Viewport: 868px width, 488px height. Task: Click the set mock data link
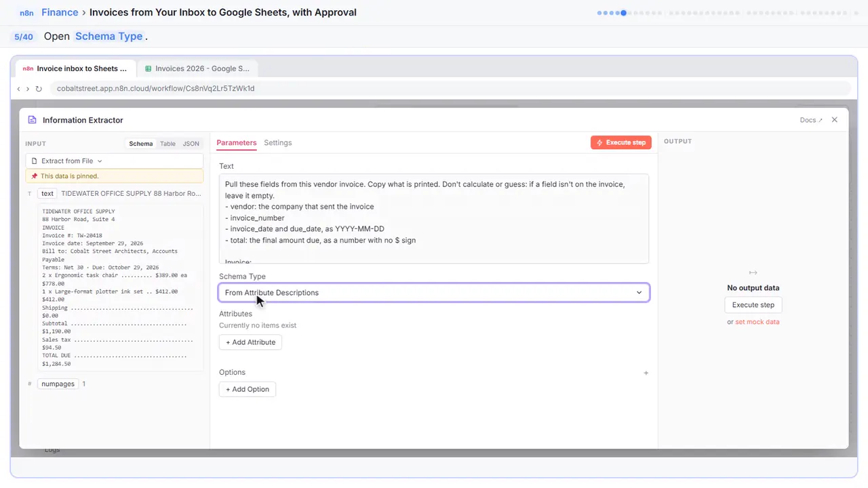click(757, 322)
